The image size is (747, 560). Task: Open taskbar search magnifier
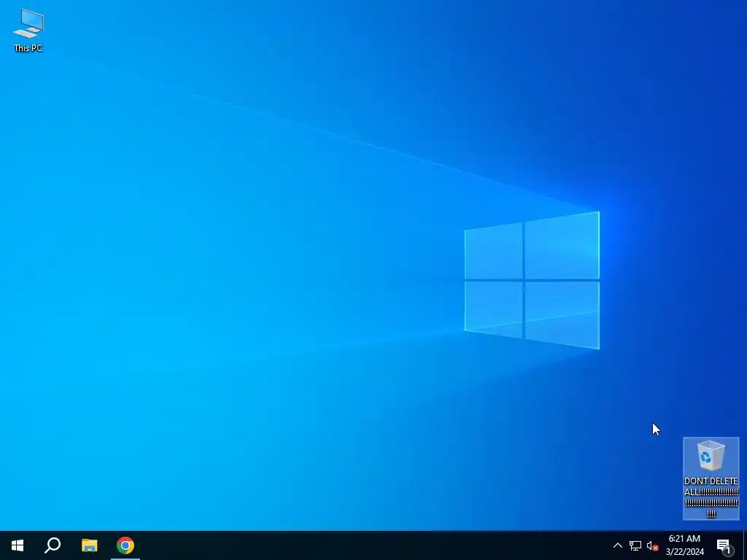click(x=53, y=545)
